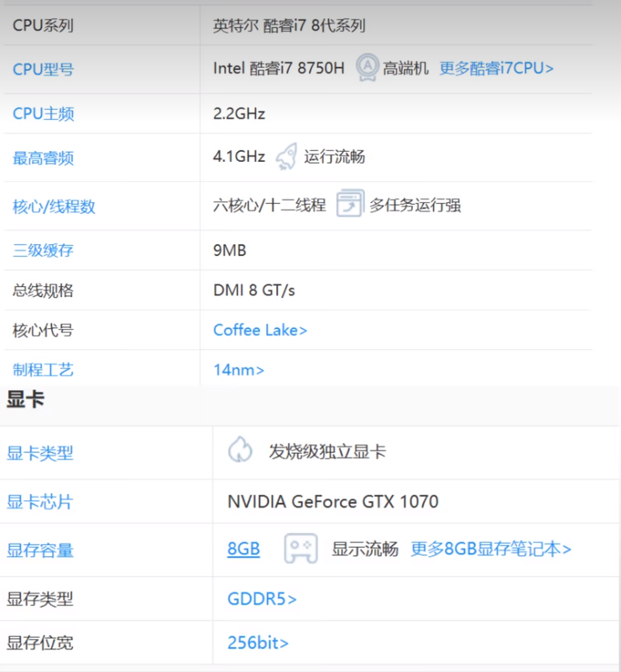Click the 英特尔 酷睿i7 8代系列 value
Viewport: 621px width, 672px height.
coord(290,26)
